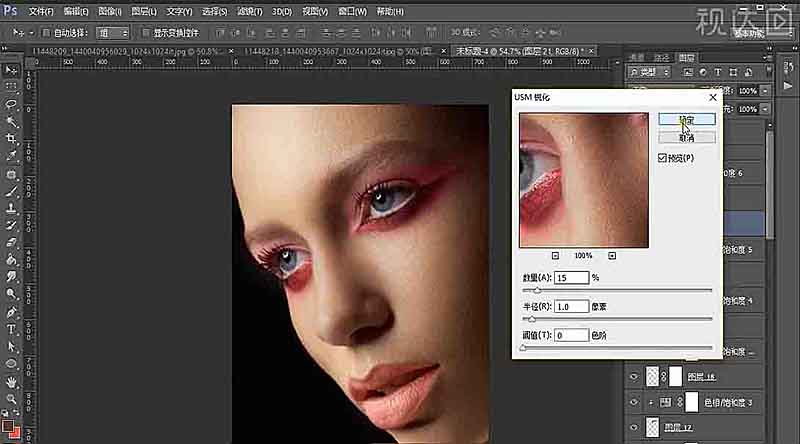Open the 编辑(E) menu
The width and height of the screenshot is (800, 444).
click(x=76, y=11)
